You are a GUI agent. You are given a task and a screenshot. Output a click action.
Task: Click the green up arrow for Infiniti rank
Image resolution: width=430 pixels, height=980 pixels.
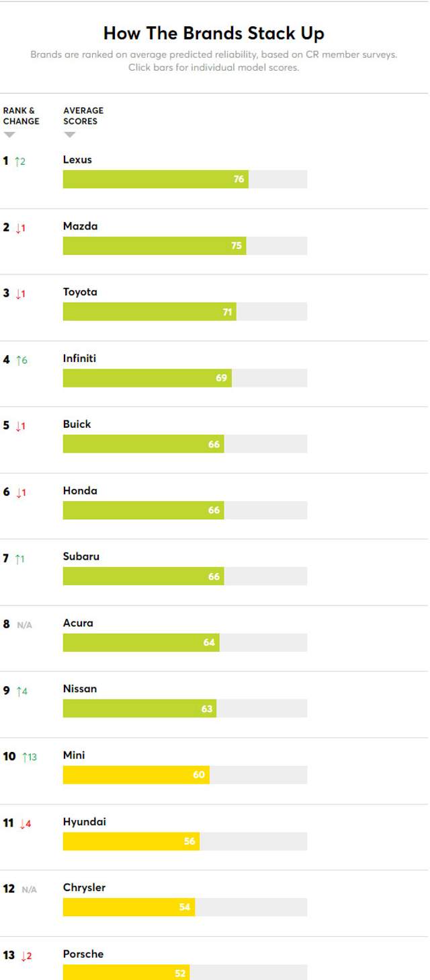coord(18,361)
